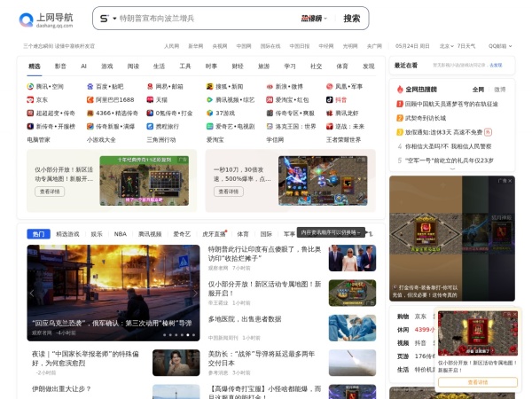Open the 搜狐•新闻 icon

pos(209,87)
